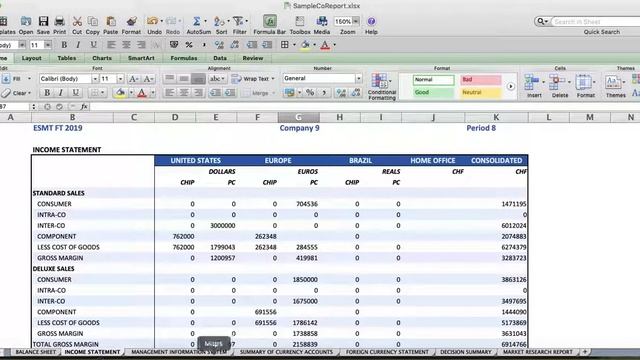The width and height of the screenshot is (640, 360).
Task: Undo the last action
Action: pyautogui.click(x=152, y=21)
